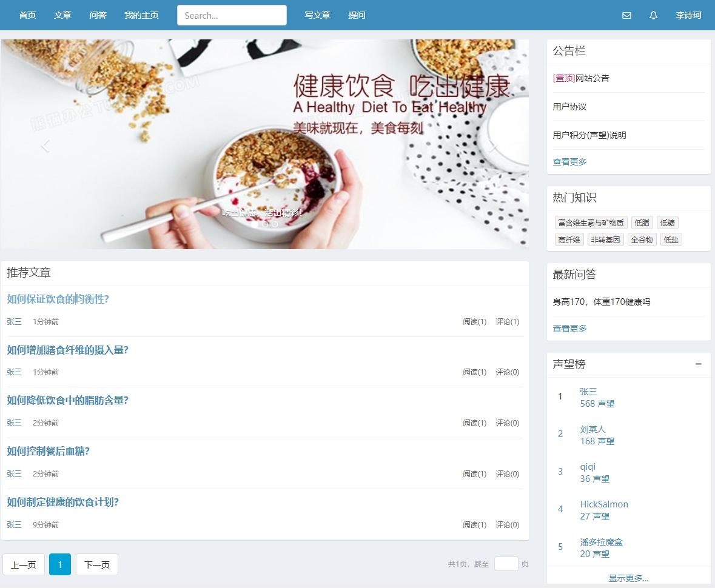Viewport: 715px width, 588px height.
Task: Open 刘某人's profile in the 声望榜
Action: pyautogui.click(x=592, y=429)
